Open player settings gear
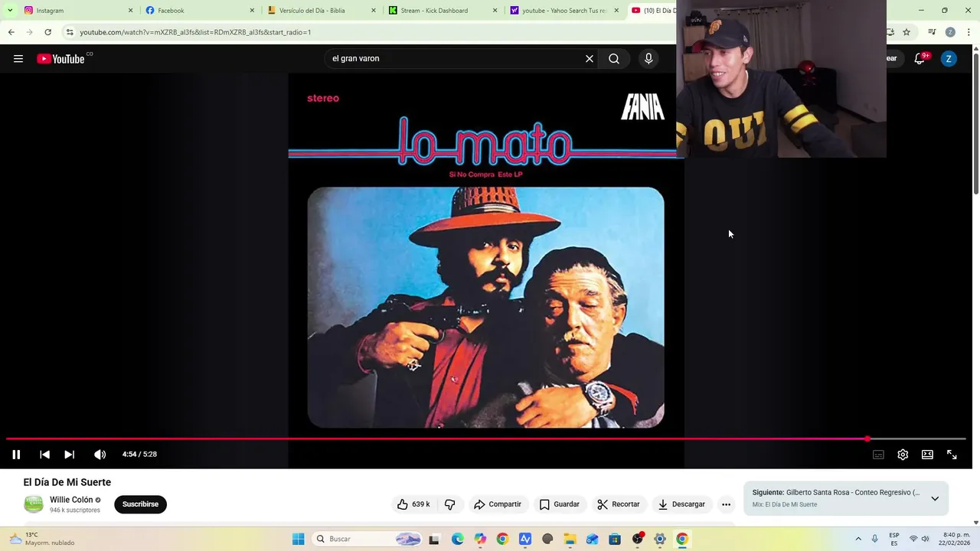The height and width of the screenshot is (551, 980). (903, 455)
